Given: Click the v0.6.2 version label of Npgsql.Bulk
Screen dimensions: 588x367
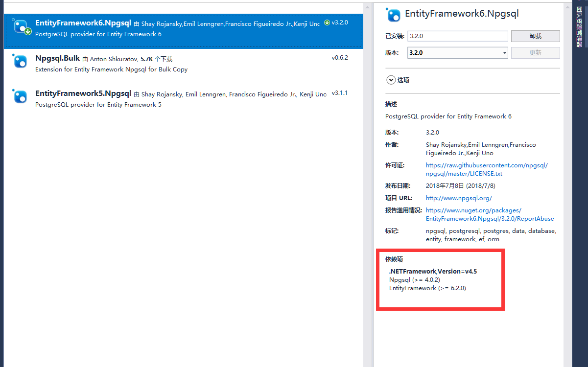Looking at the screenshot, I should pyautogui.click(x=340, y=58).
